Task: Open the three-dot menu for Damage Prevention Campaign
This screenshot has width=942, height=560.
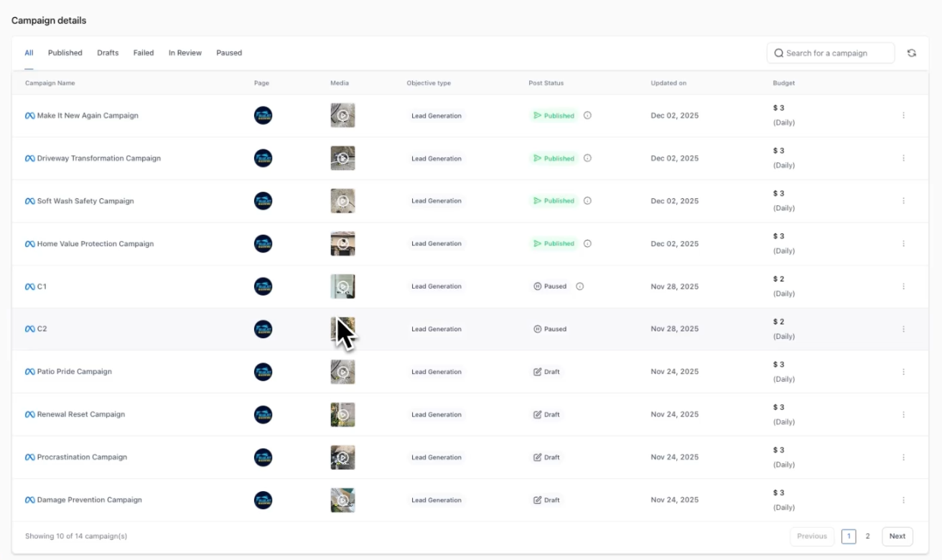Action: pyautogui.click(x=903, y=500)
